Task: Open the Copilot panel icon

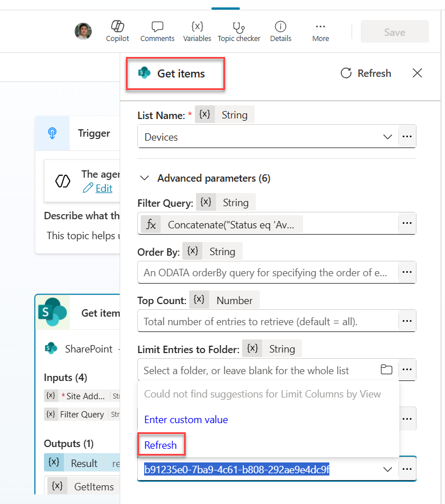Action: tap(117, 31)
